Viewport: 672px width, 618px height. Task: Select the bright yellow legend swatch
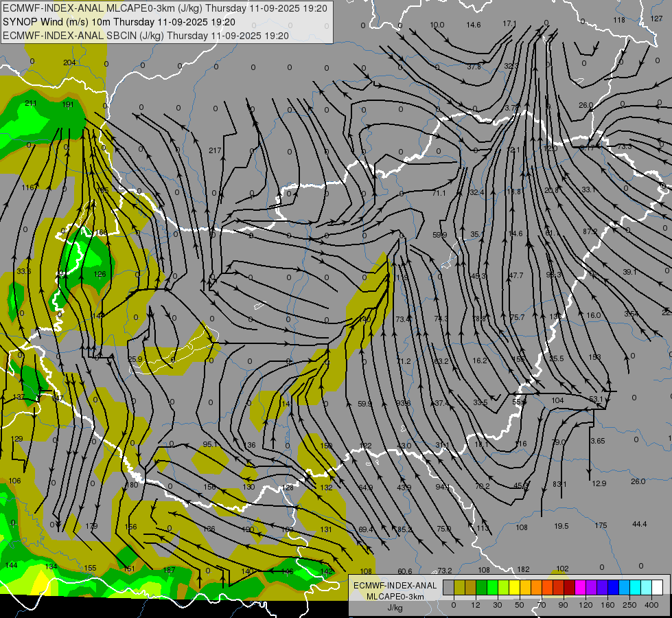514,587
